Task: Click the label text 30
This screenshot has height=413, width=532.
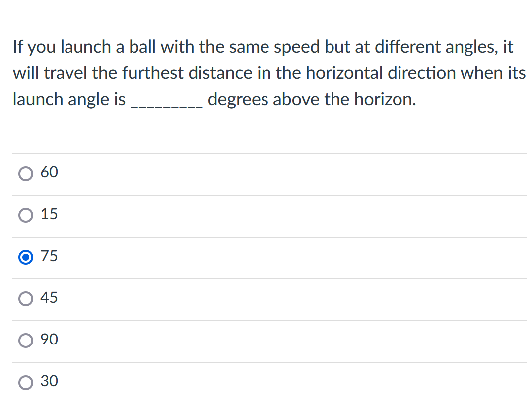Action: [49, 381]
